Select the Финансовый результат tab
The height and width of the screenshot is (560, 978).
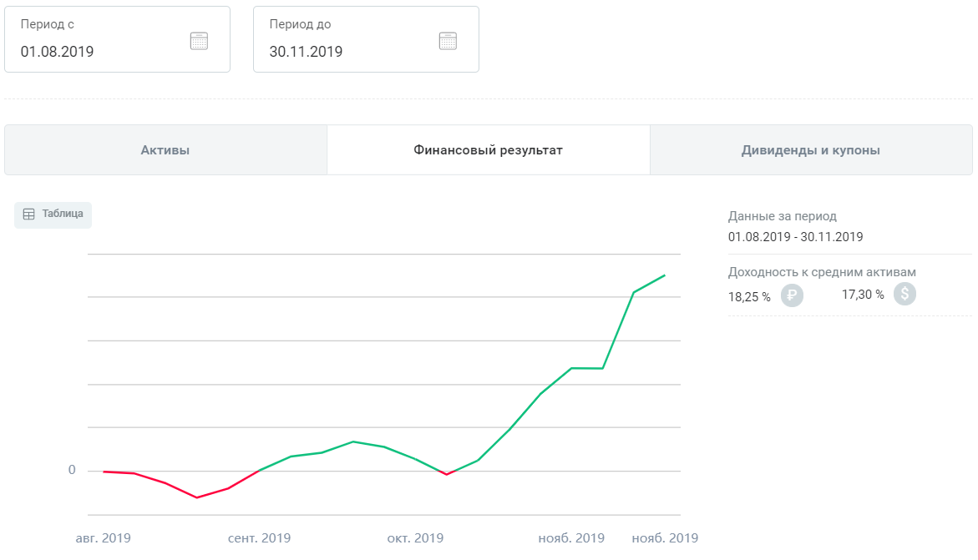488,150
